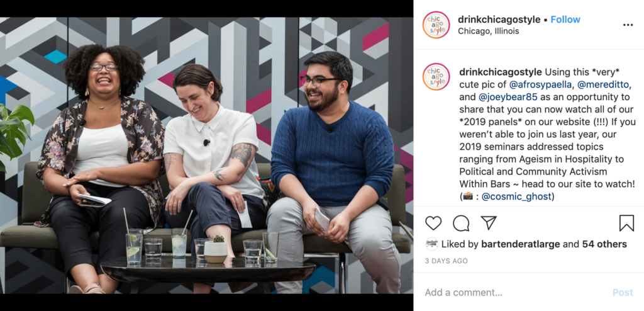The width and height of the screenshot is (644, 311).
Task: Click drinkchicagostyle header profile avatar
Action: pyautogui.click(x=436, y=25)
